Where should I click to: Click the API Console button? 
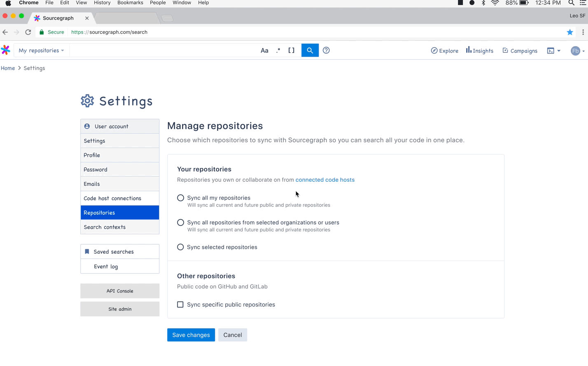coord(120,291)
